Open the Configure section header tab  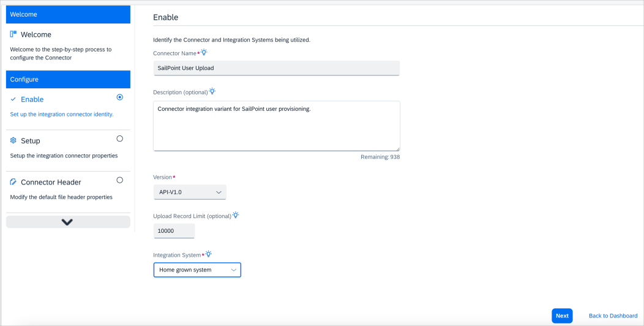68,79
